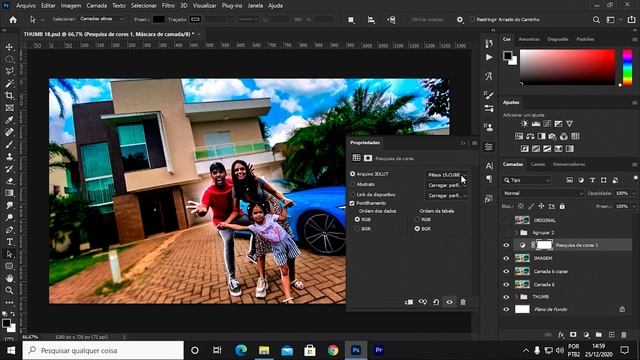The width and height of the screenshot is (640, 360).
Task: Switch to the Amostras tab
Action: (x=529, y=39)
